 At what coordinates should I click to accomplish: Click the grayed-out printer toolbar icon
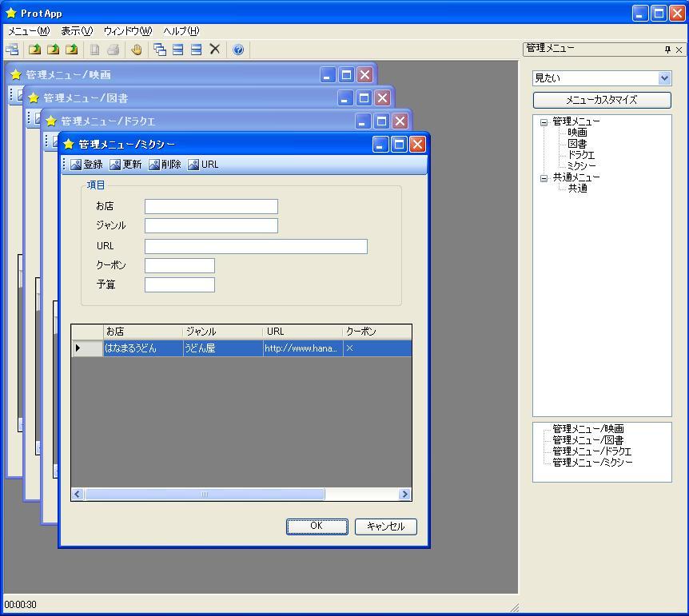click(113, 50)
